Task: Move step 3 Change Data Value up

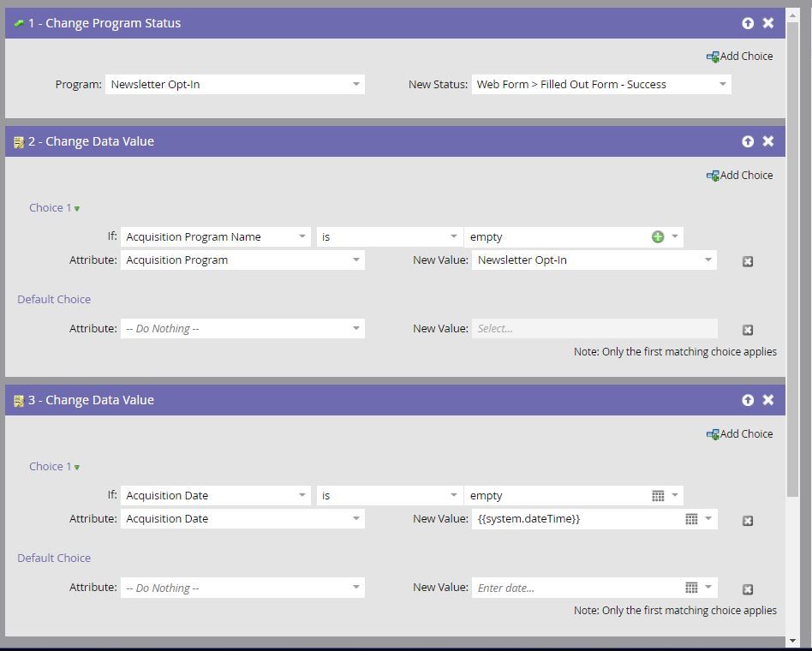Action: [x=748, y=400]
